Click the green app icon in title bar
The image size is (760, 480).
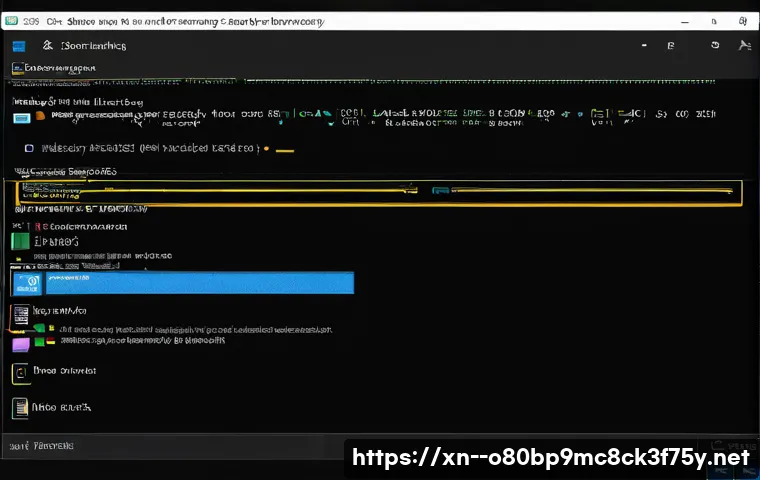tap(12, 21)
